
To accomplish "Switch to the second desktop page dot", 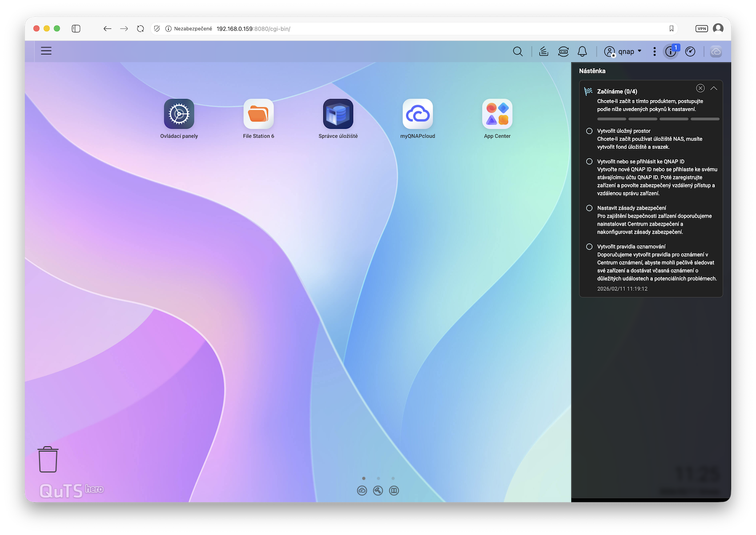I will (x=378, y=479).
